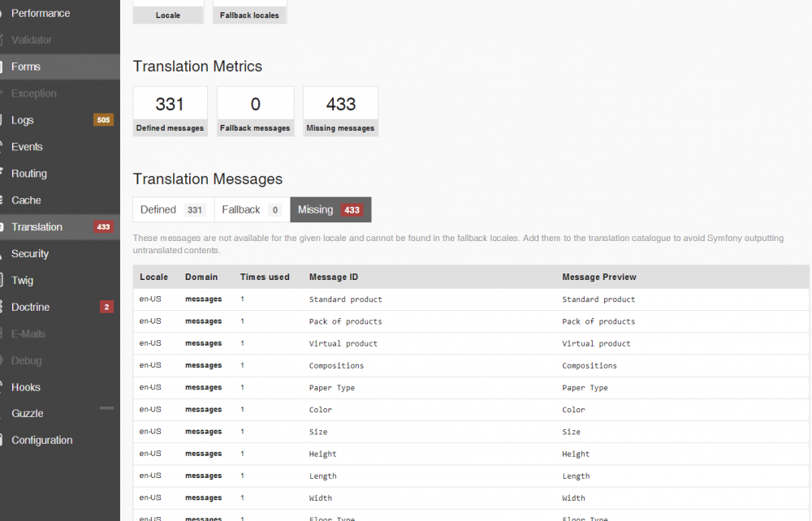The height and width of the screenshot is (521, 812).
Task: Click Message ID 'Virtual product'
Action: click(x=343, y=343)
